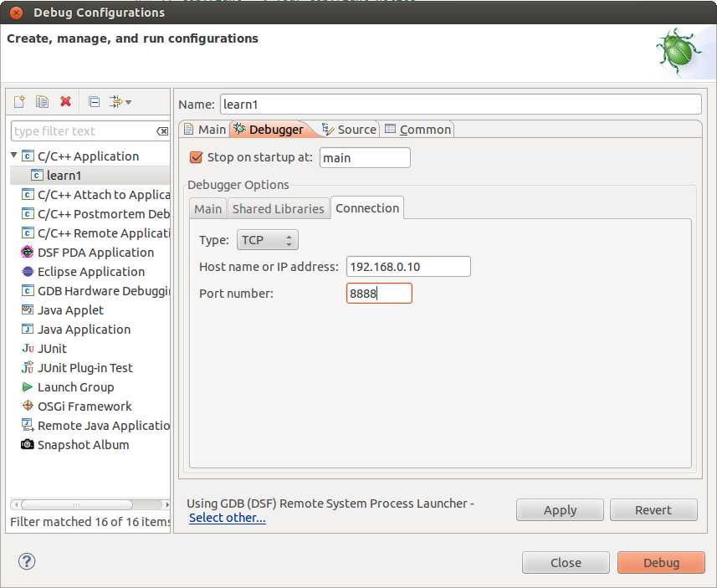The image size is (717, 588).
Task: Select OSGi Framework entry
Action: tap(85, 406)
